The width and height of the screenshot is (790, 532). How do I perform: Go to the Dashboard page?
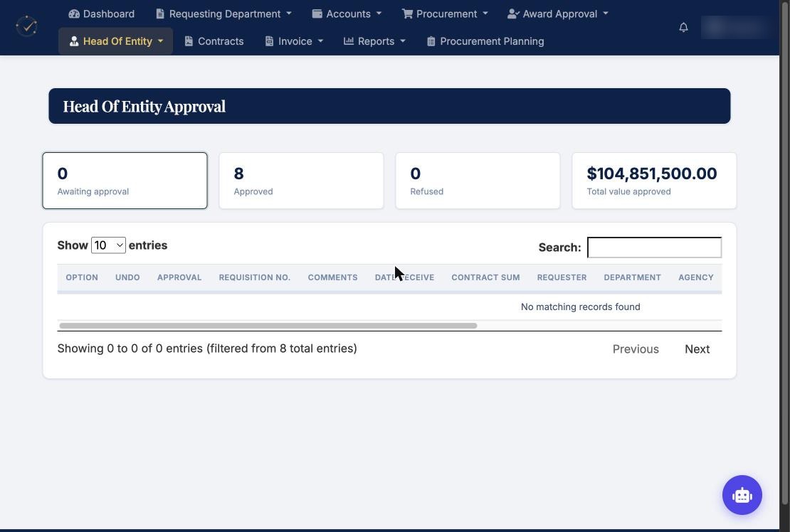(x=102, y=14)
